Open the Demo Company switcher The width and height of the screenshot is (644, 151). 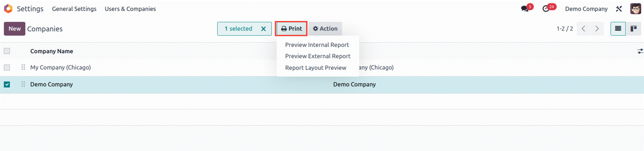click(586, 9)
